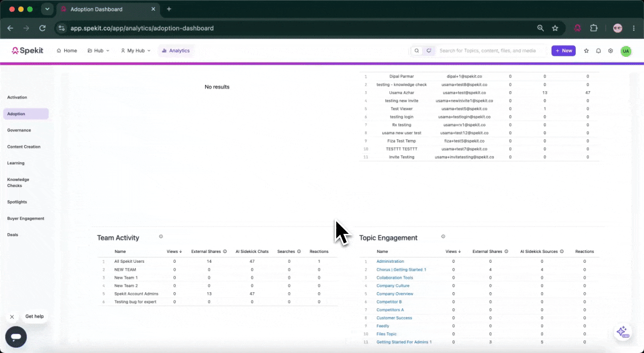Show info for the Searches column
The image size is (644, 353).
point(299,252)
